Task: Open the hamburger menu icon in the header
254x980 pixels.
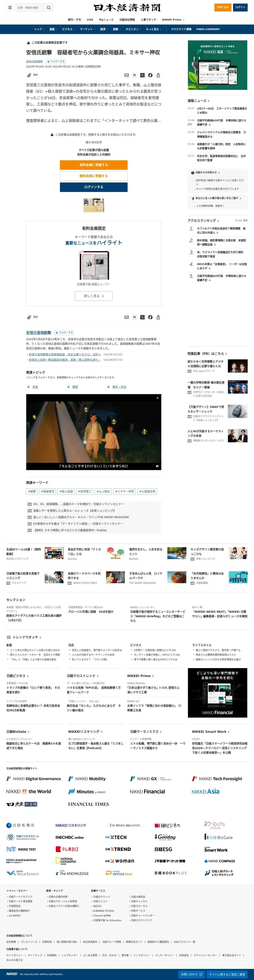Action: [x=10, y=7]
